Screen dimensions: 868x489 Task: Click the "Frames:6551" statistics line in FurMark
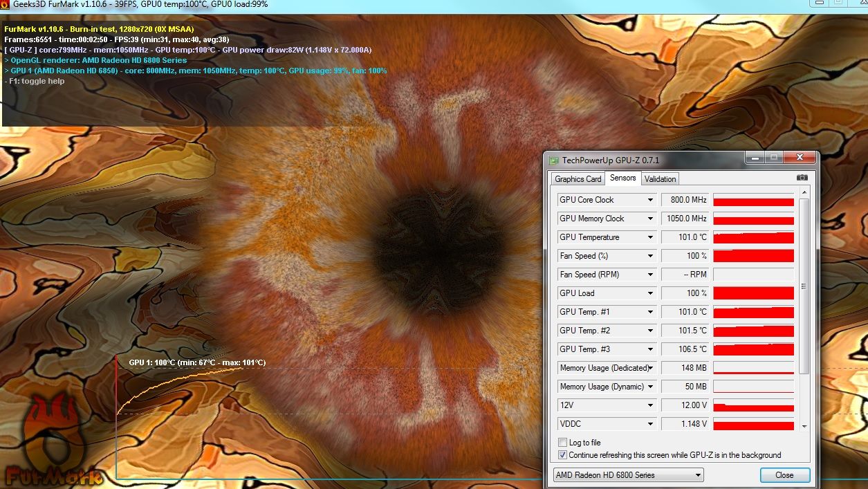pos(116,39)
